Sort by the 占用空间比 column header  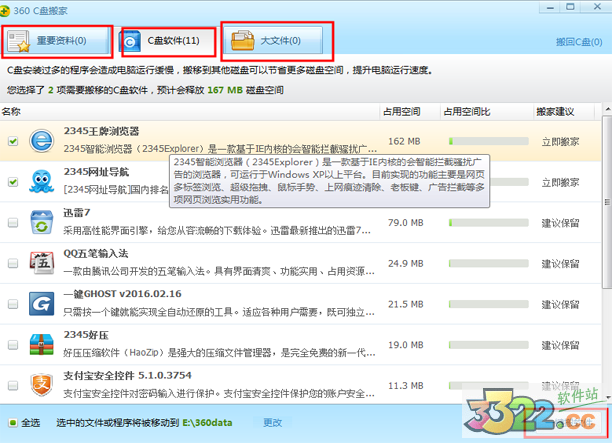[467, 112]
